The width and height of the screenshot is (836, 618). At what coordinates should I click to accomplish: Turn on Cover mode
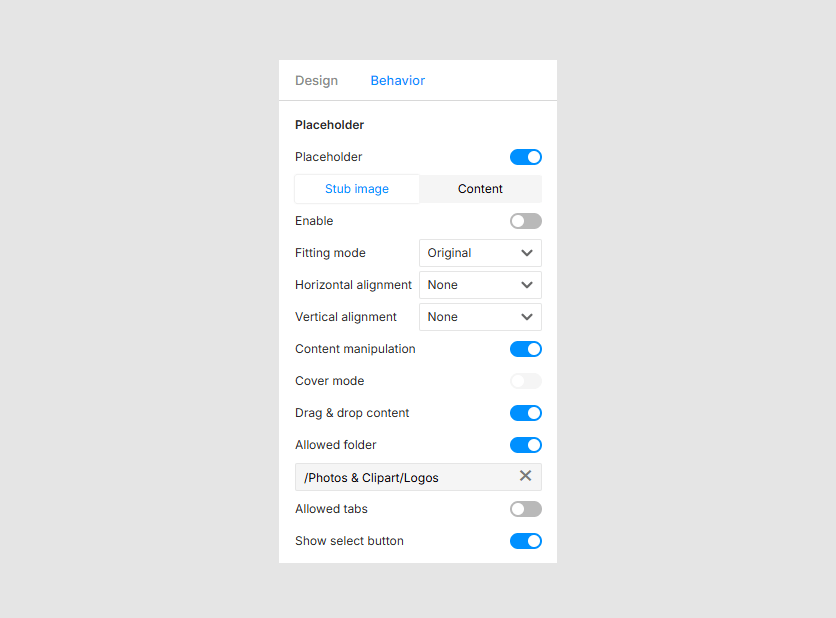pos(525,380)
